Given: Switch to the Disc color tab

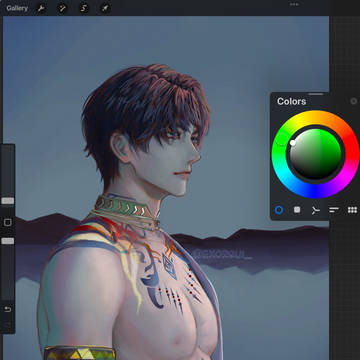Looking at the screenshot, I should pos(279,210).
